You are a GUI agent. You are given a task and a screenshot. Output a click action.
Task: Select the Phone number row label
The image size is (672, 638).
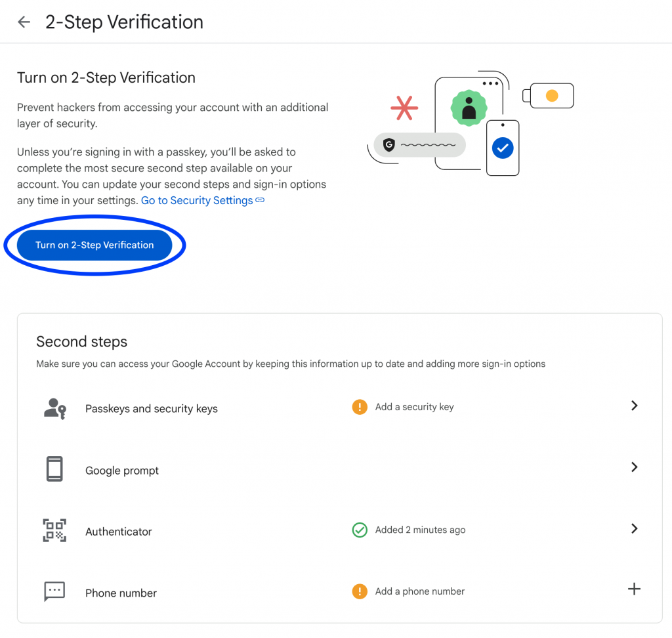(x=121, y=593)
